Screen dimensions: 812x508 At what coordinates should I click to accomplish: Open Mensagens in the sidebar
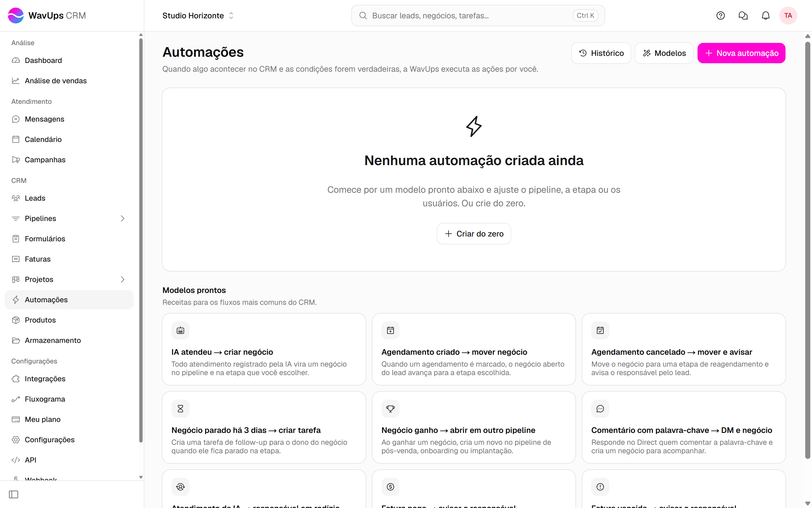69,119
